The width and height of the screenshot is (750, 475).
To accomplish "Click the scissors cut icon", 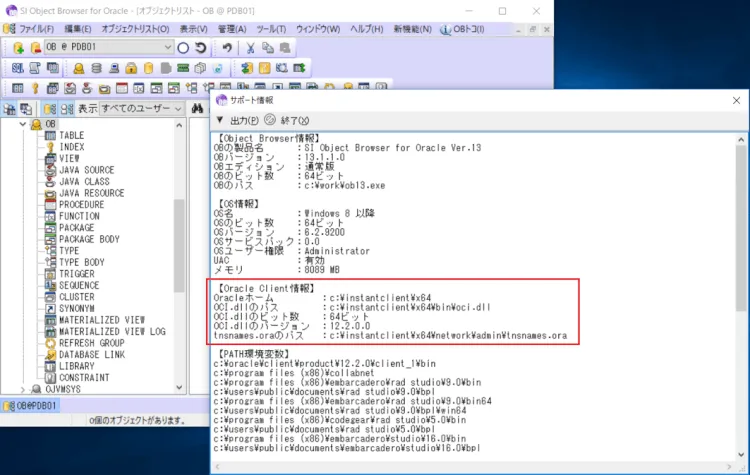I will coord(250,47).
